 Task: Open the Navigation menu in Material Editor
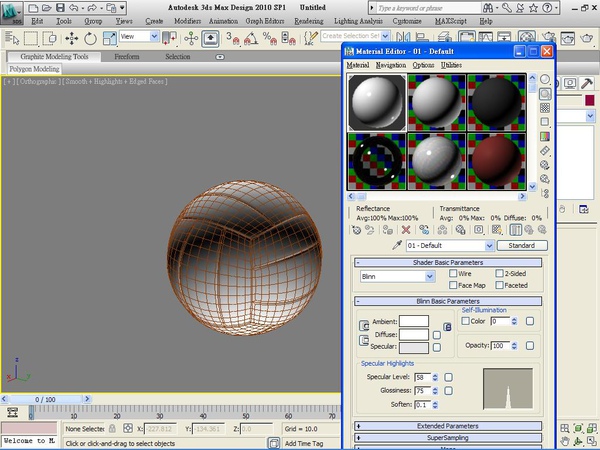click(391, 65)
